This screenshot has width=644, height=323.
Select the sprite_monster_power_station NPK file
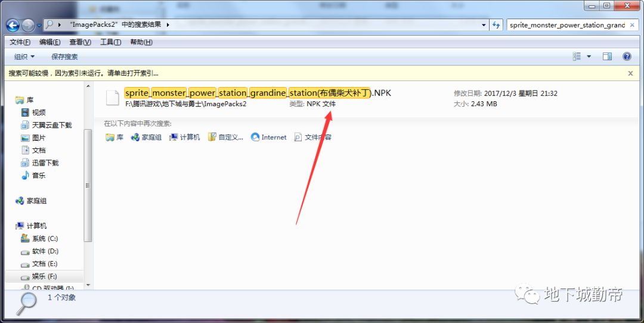tap(258, 93)
